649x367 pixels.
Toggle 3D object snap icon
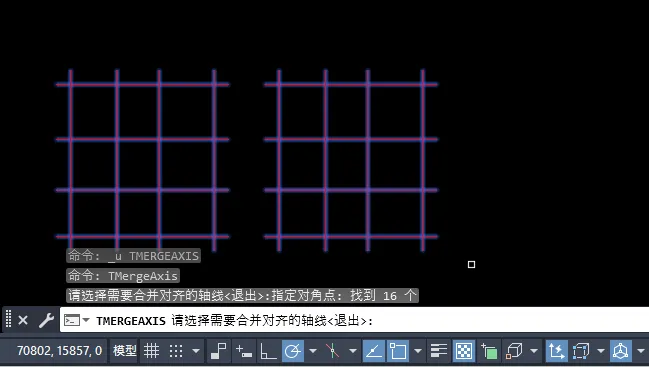click(x=514, y=351)
